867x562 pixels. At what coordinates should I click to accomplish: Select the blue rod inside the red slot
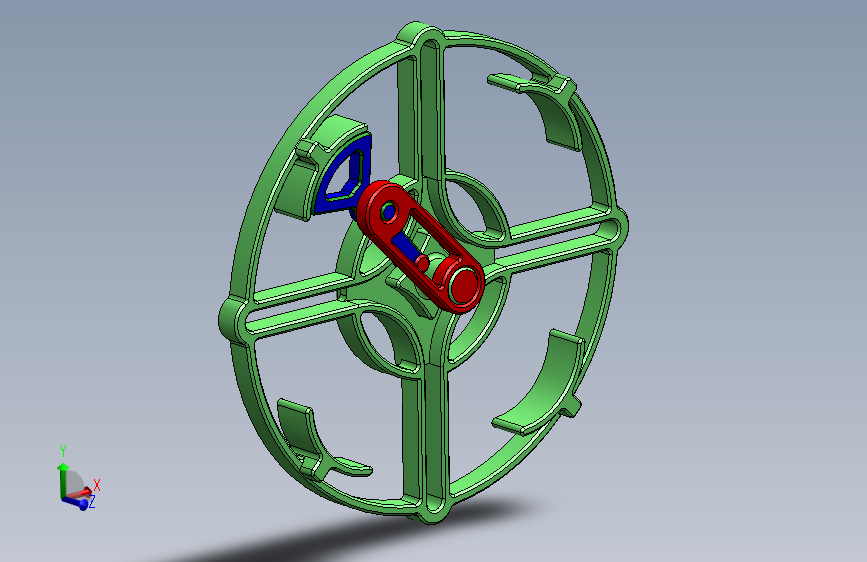click(406, 246)
